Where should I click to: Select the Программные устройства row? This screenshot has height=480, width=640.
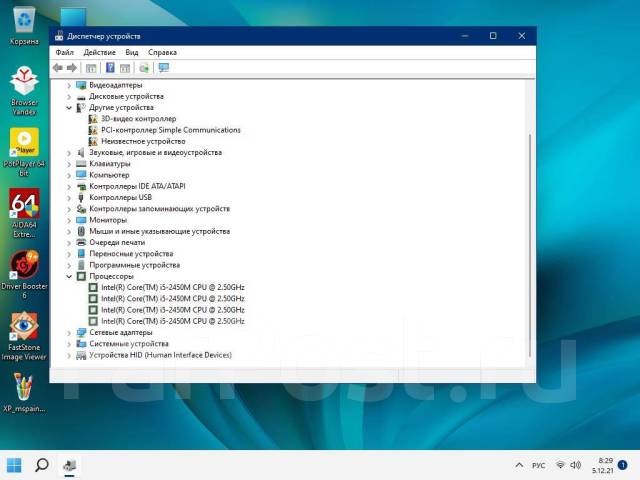tap(134, 265)
